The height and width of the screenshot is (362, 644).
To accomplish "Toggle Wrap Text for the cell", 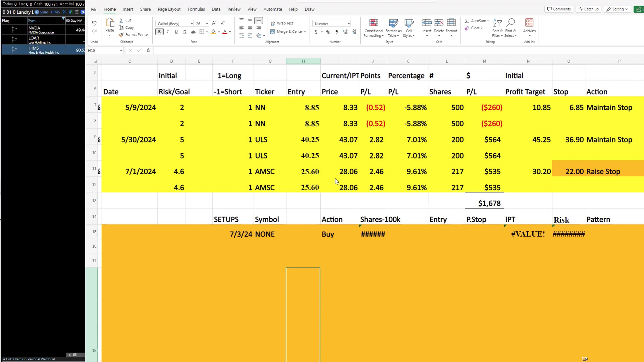I will click(x=282, y=23).
